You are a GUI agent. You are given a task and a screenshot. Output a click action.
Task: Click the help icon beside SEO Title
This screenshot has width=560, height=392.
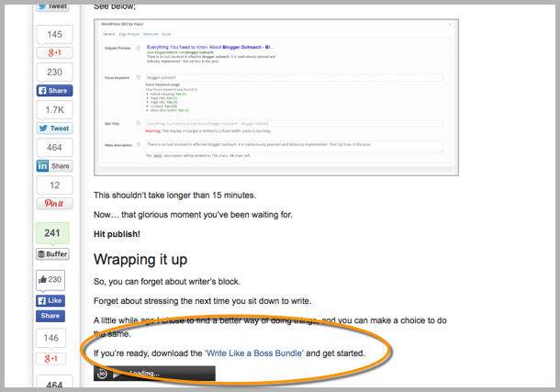pos(139,124)
